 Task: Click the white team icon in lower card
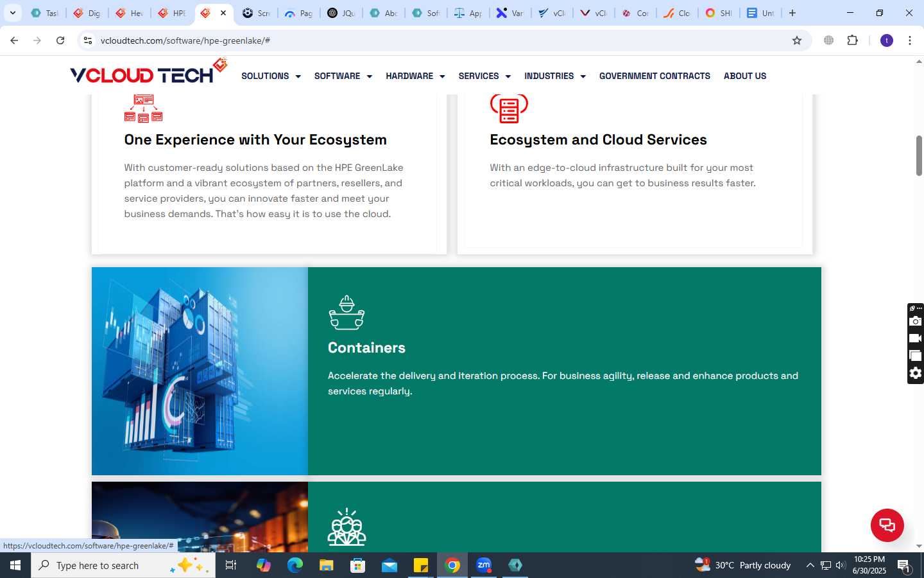(x=346, y=527)
